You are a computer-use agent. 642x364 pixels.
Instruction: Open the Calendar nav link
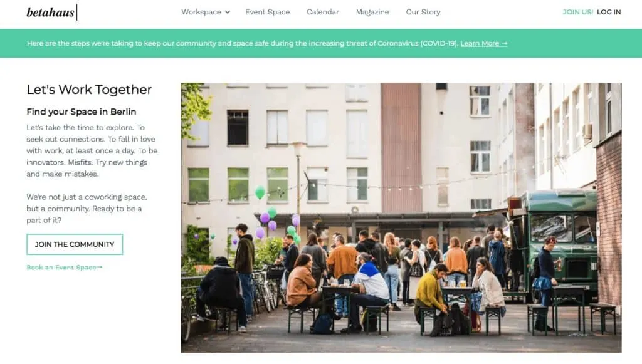(x=323, y=13)
